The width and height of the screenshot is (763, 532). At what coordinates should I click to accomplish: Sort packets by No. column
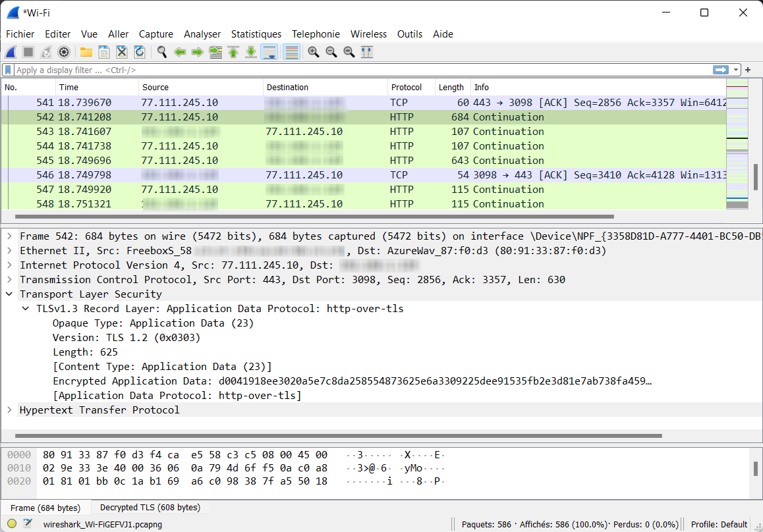(28, 88)
